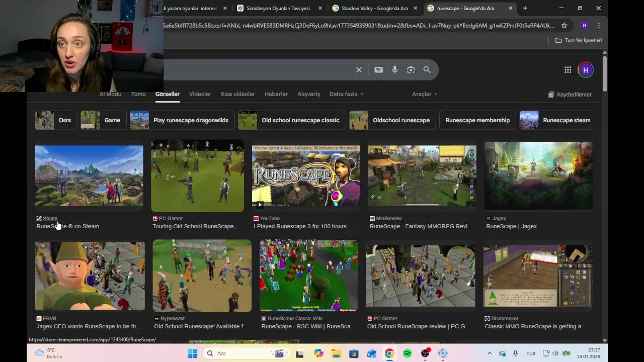Open Spotify from the taskbar
Viewport: 644px width, 362px height.
(407, 353)
